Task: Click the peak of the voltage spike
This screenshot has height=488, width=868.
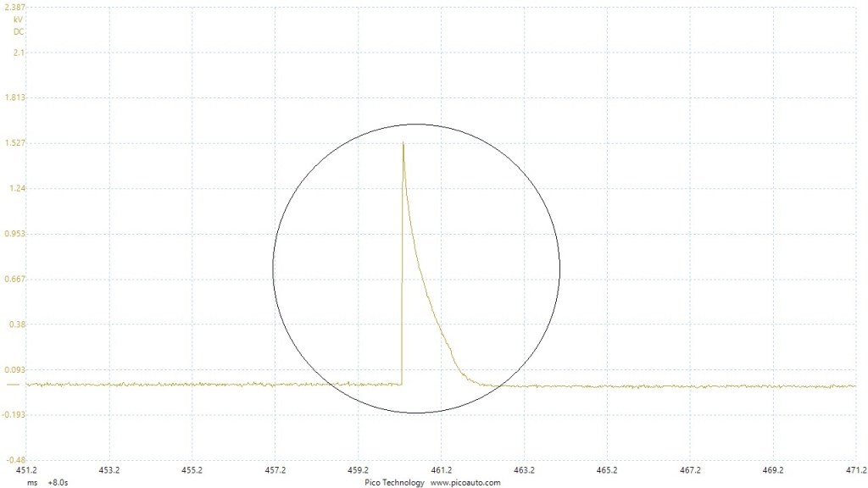Action: pyautogui.click(x=403, y=144)
